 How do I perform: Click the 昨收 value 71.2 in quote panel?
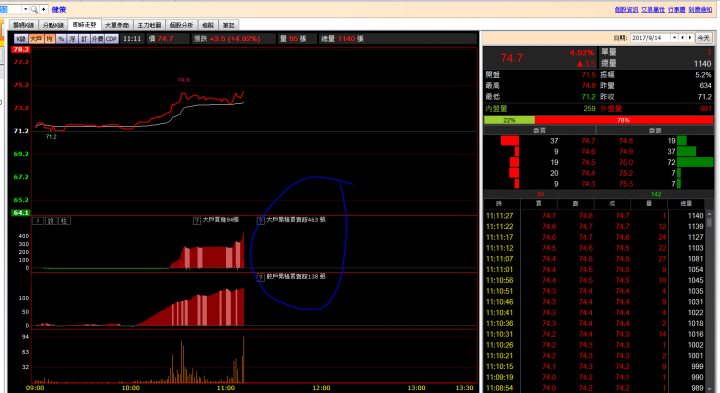coord(704,97)
